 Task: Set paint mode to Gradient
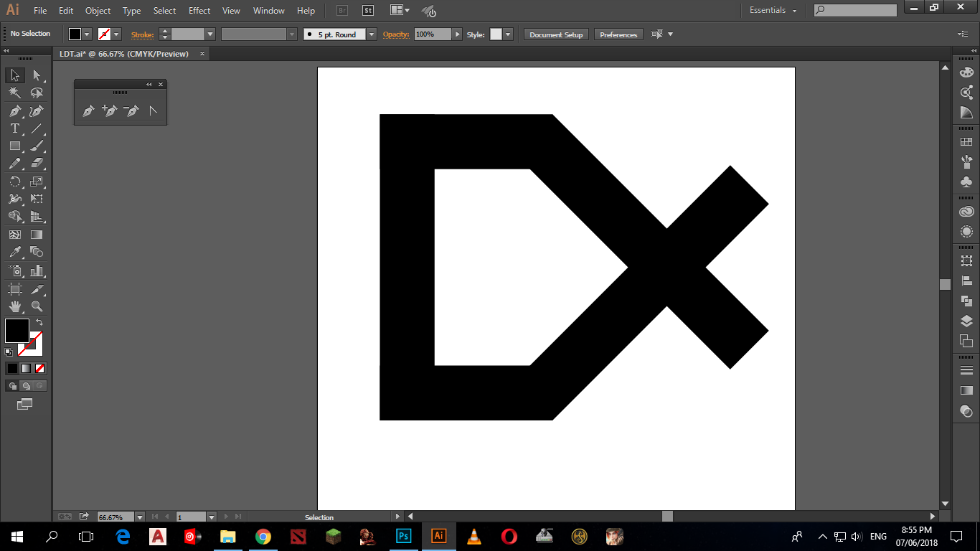point(26,369)
